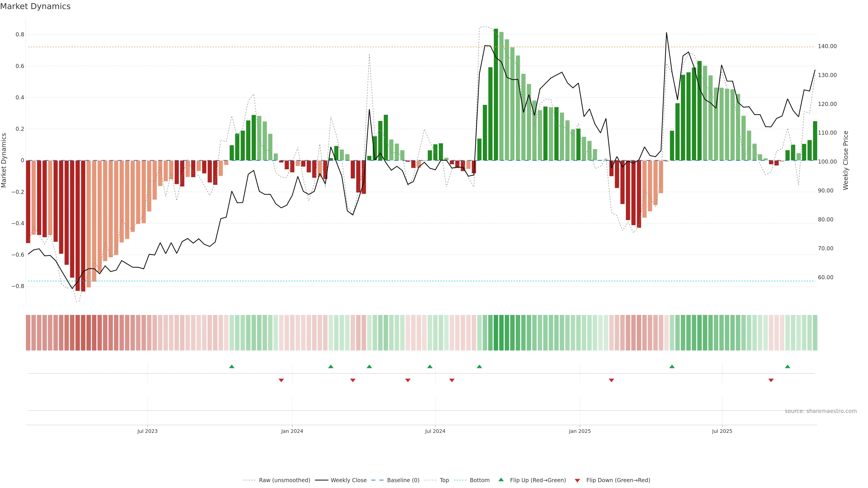Click the Jan 2025 axis label

tap(580, 431)
